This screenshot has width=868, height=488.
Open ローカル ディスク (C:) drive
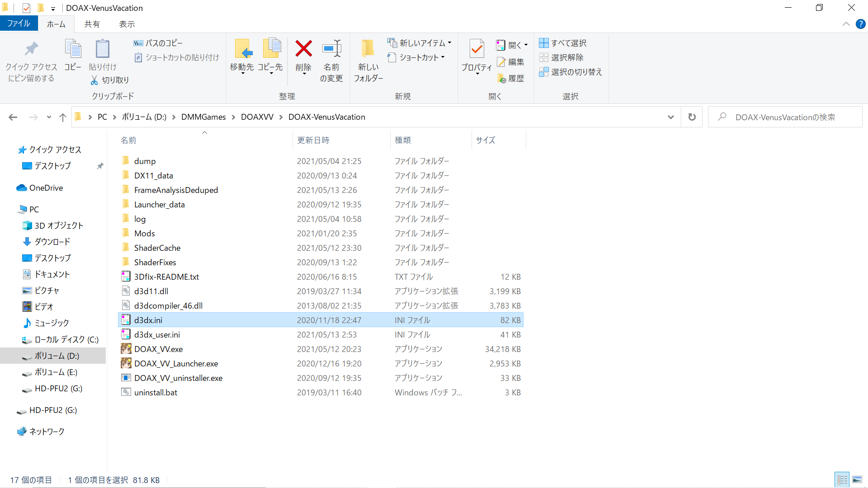[61, 339]
